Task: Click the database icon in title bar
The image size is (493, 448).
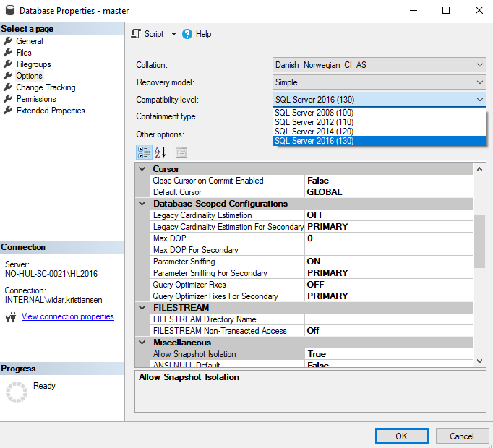Action: pyautogui.click(x=10, y=10)
